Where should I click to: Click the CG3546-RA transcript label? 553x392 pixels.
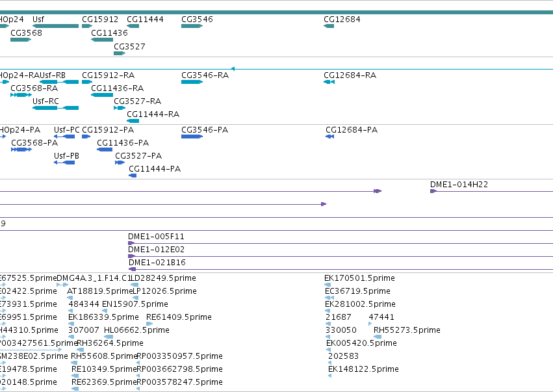(205, 75)
